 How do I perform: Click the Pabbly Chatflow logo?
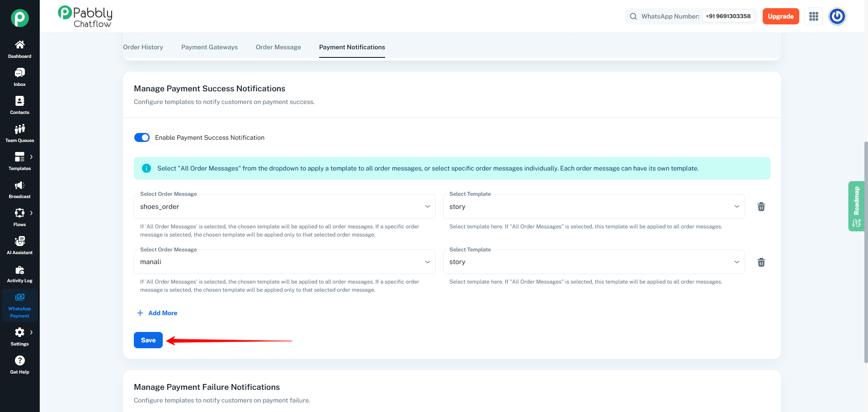click(85, 17)
